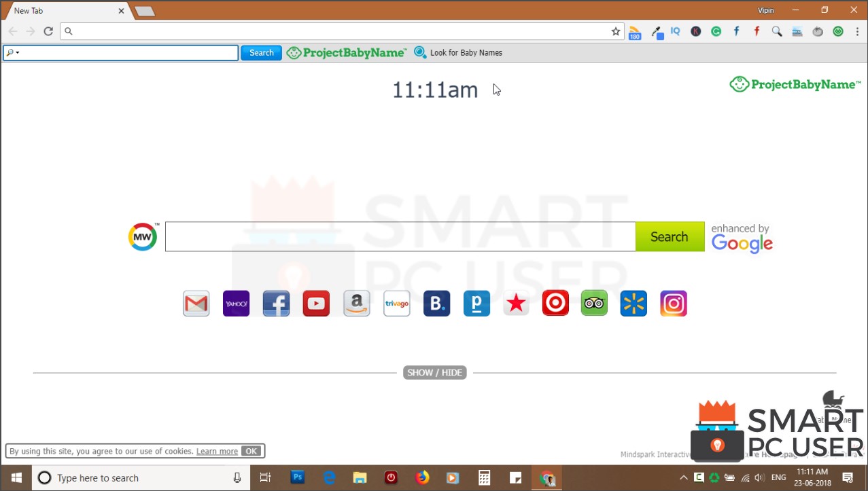Focus the main MyWay search field

400,236
